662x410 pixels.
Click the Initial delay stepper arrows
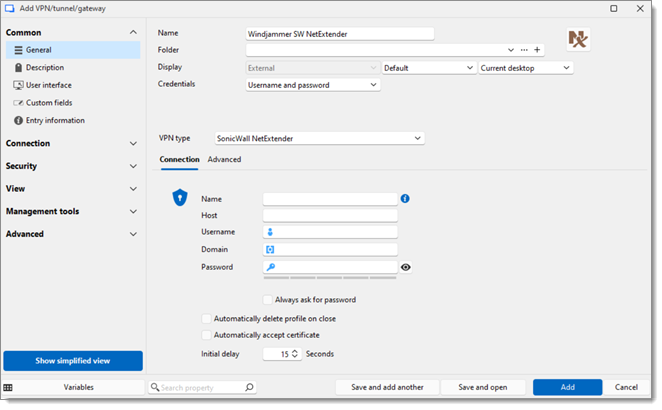[x=295, y=354]
